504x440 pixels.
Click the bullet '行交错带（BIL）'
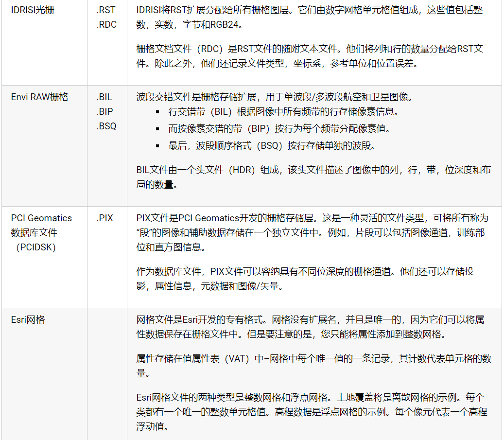(x=283, y=111)
